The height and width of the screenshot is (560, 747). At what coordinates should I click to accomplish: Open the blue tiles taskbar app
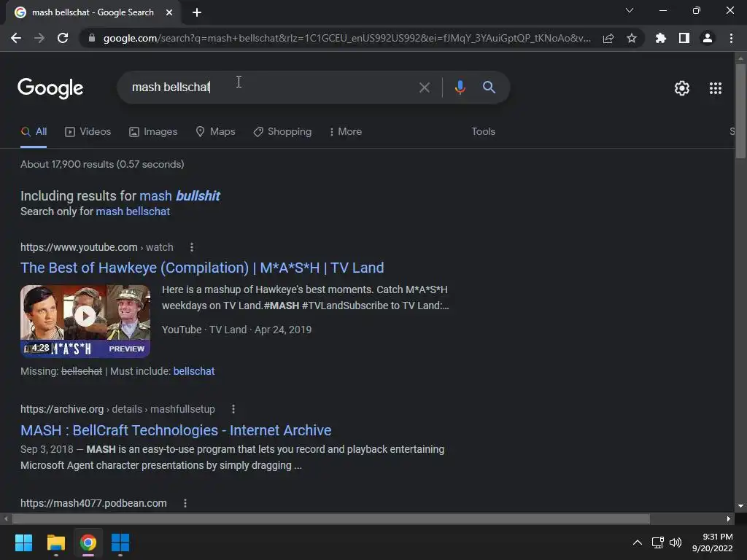[120, 542]
